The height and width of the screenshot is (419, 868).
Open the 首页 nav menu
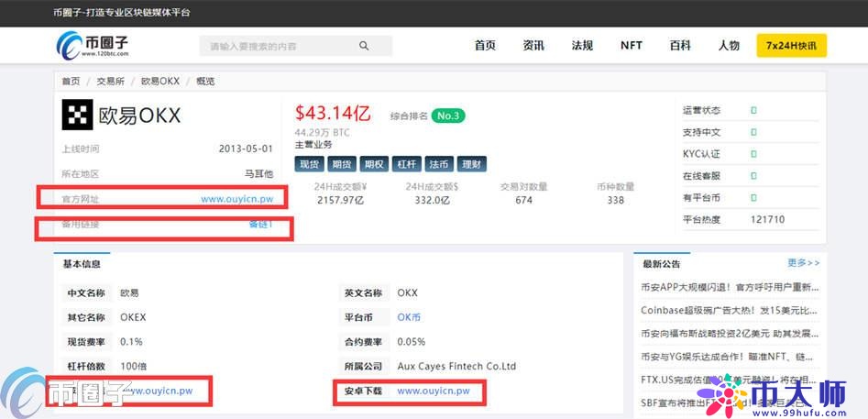tap(485, 46)
